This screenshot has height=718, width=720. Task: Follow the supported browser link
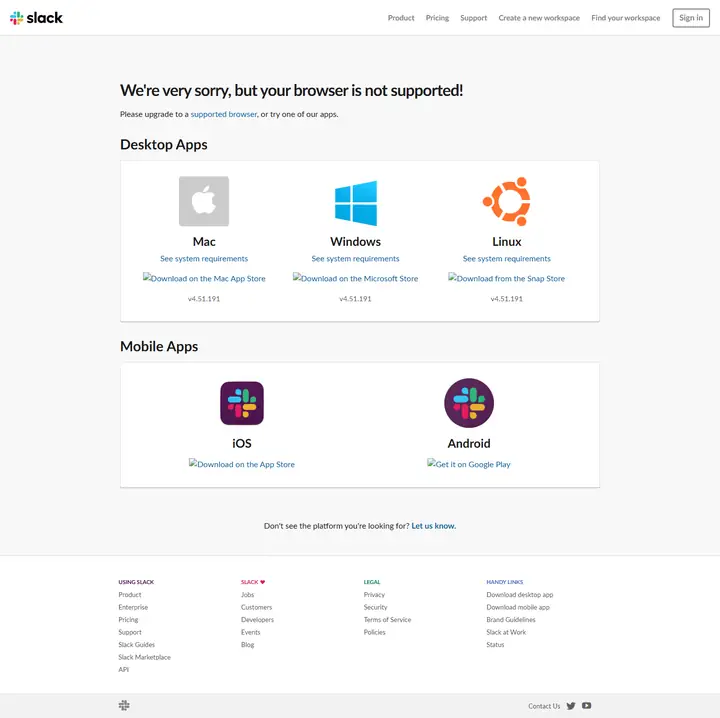coord(224,114)
